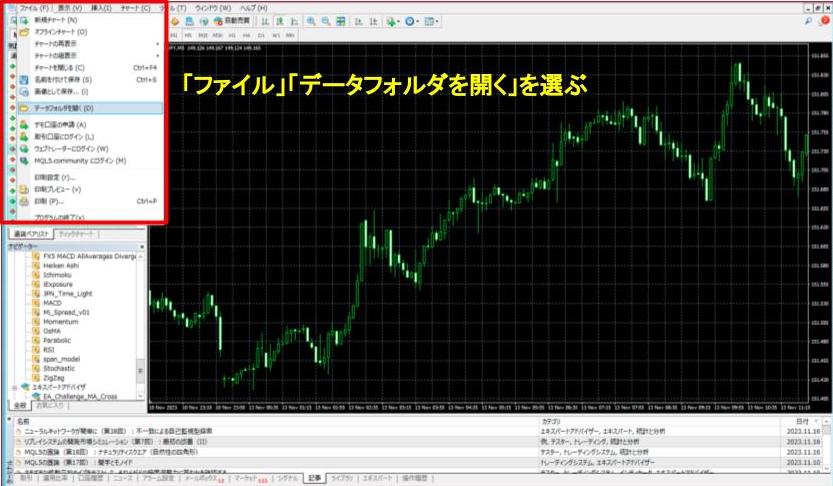Choose Print Preview (印刷プレビュー) entry
This screenshot has height=486, width=833.
[x=89, y=189]
